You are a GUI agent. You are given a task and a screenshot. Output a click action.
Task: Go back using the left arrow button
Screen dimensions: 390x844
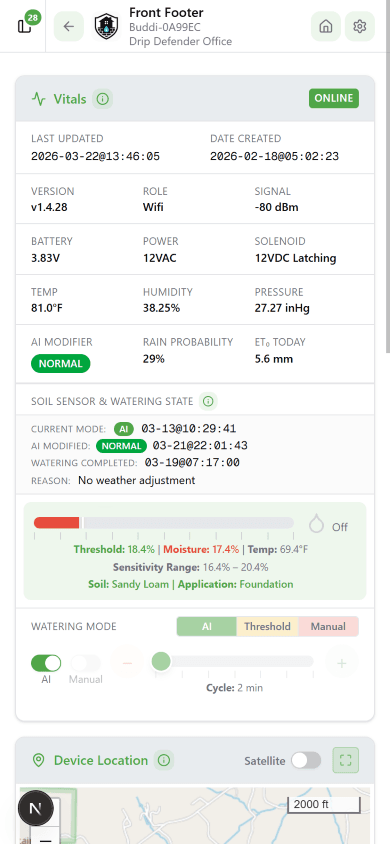[x=69, y=26]
